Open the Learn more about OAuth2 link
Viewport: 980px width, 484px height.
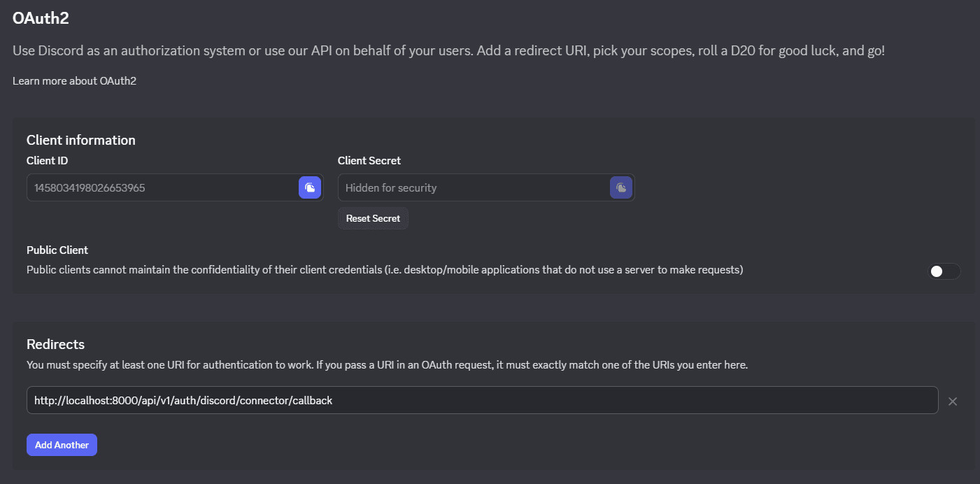click(73, 80)
